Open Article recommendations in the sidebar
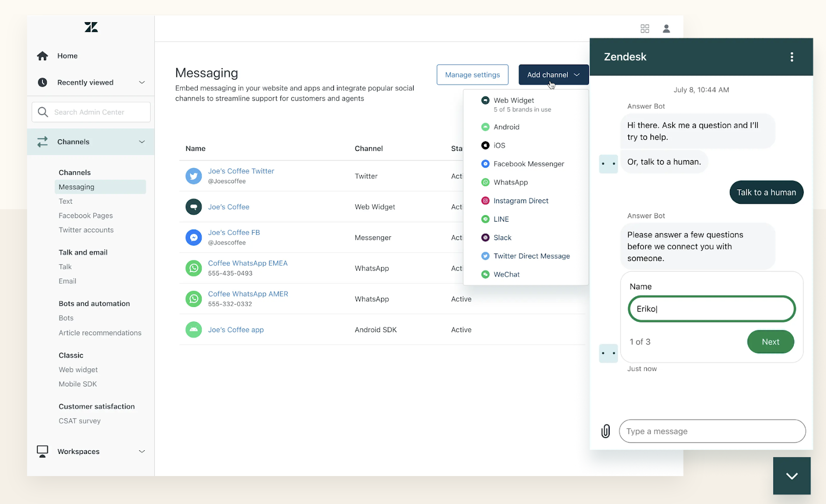 pos(100,333)
